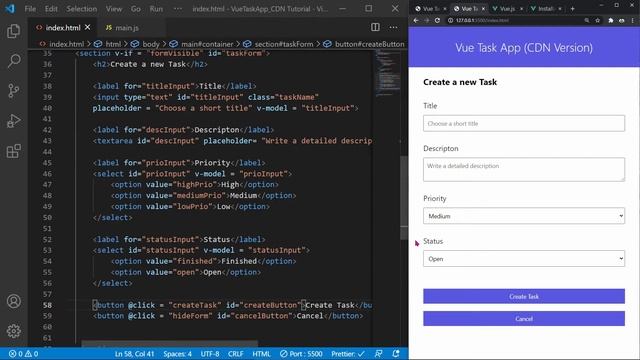Show more menus via title bar ellipsis
Viewport: 640px width, 360px height.
(178, 9)
